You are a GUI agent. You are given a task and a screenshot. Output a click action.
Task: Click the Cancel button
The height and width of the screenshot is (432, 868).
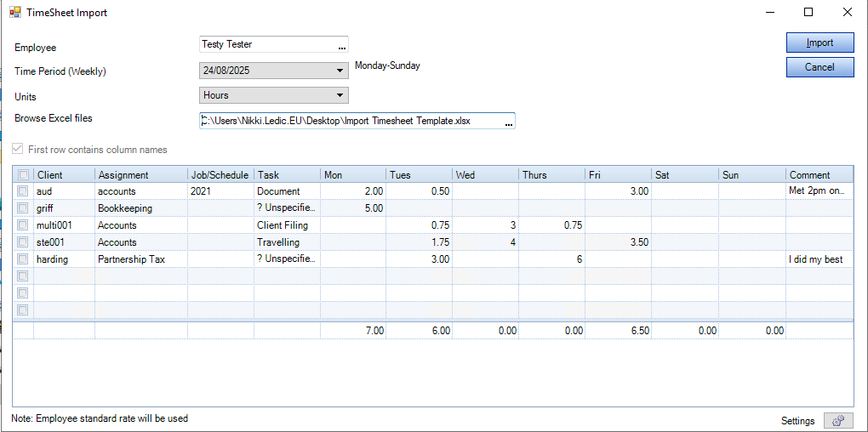[819, 67]
